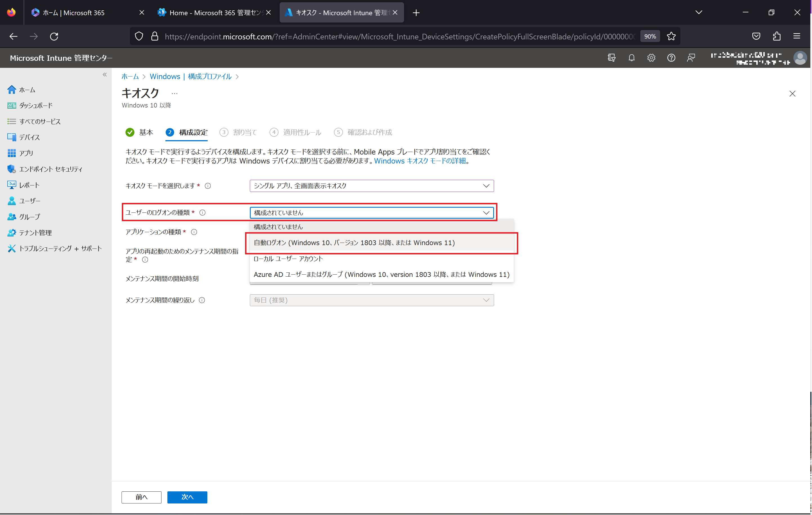
Task: Switch to the 基本 step
Action: pos(139,132)
